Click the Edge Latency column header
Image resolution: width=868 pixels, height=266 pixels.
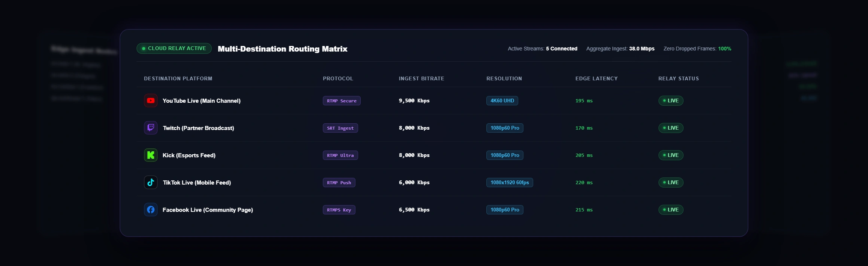click(596, 78)
